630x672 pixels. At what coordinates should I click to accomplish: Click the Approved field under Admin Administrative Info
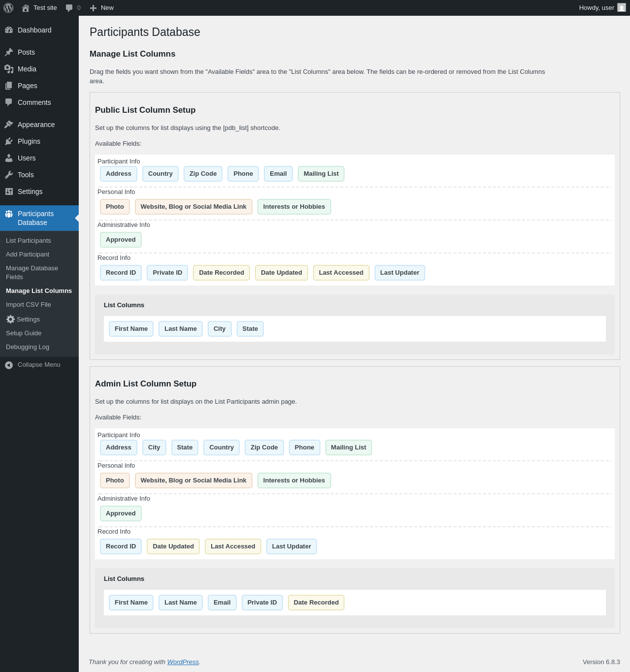(x=121, y=513)
